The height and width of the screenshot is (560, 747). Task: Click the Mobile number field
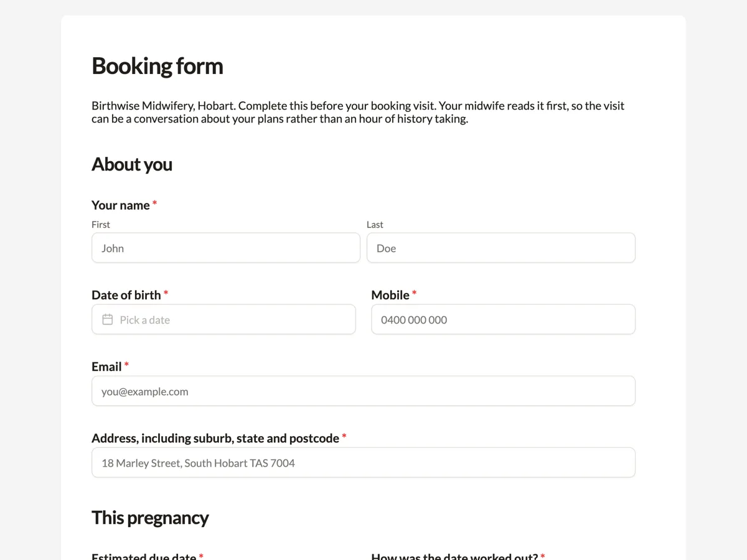coord(503,319)
